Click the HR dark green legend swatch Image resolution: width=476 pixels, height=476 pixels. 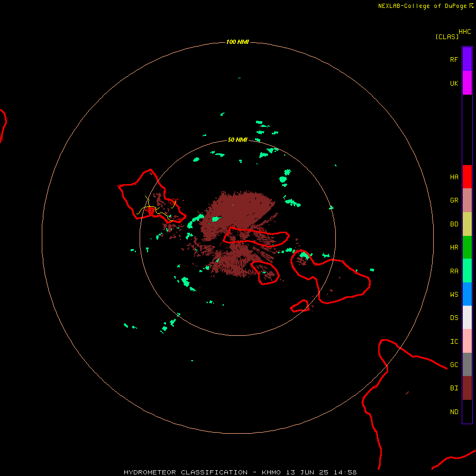(x=467, y=248)
